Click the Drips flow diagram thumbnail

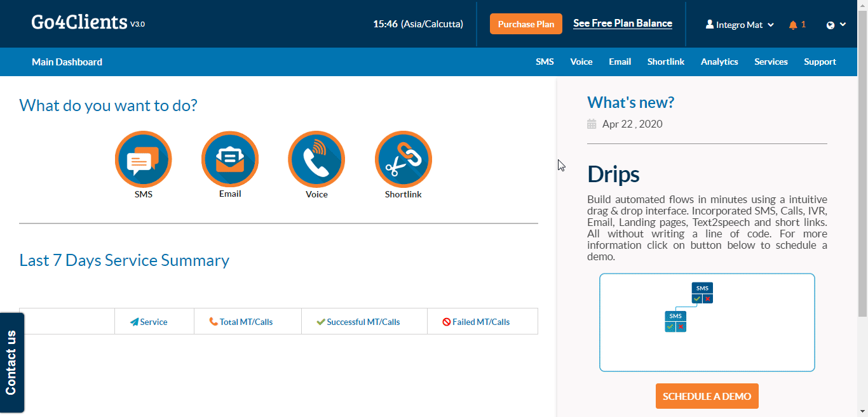pos(707,322)
